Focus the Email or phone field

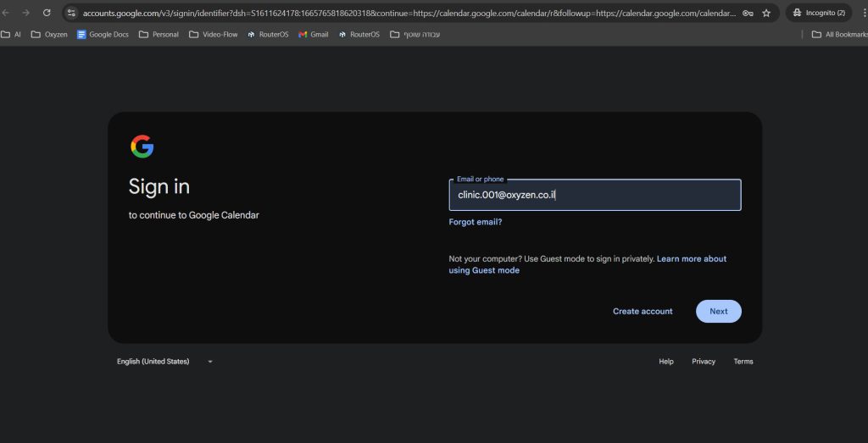[x=594, y=195]
